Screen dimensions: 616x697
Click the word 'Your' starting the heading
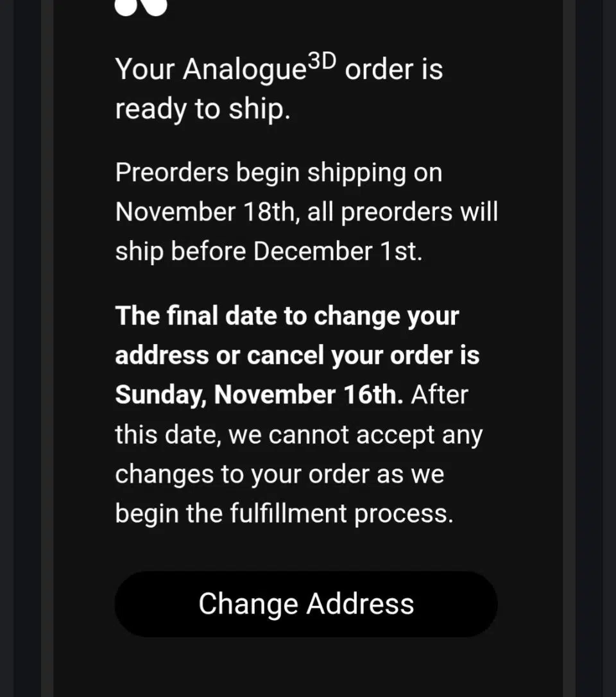(x=145, y=69)
